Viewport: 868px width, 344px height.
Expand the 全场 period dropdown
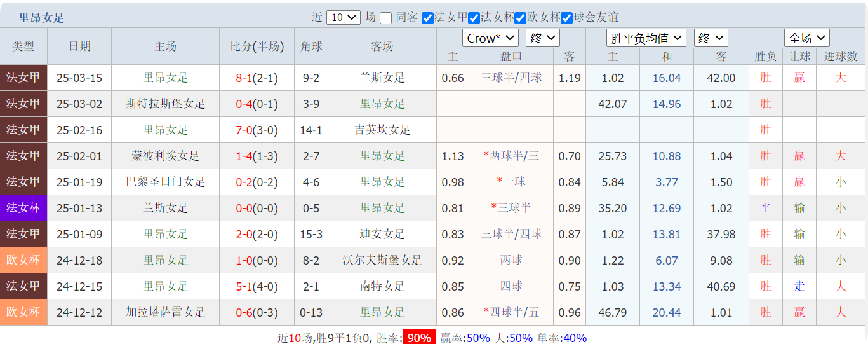tap(806, 38)
